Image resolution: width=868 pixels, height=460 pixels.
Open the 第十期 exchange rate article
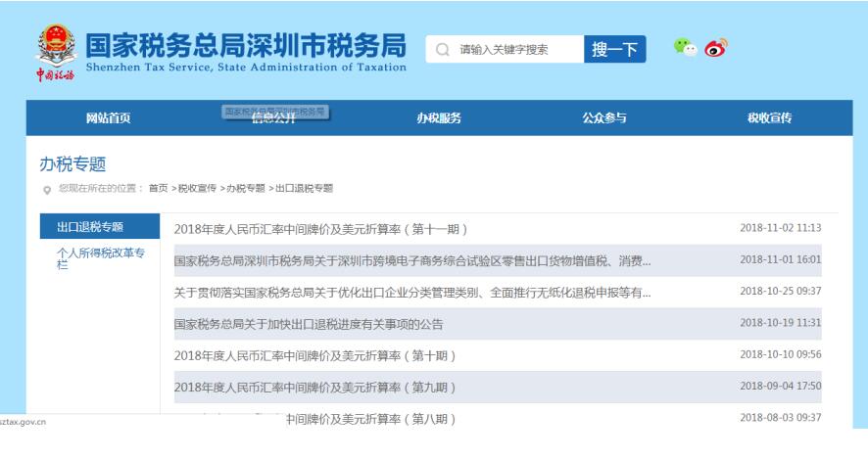314,355
